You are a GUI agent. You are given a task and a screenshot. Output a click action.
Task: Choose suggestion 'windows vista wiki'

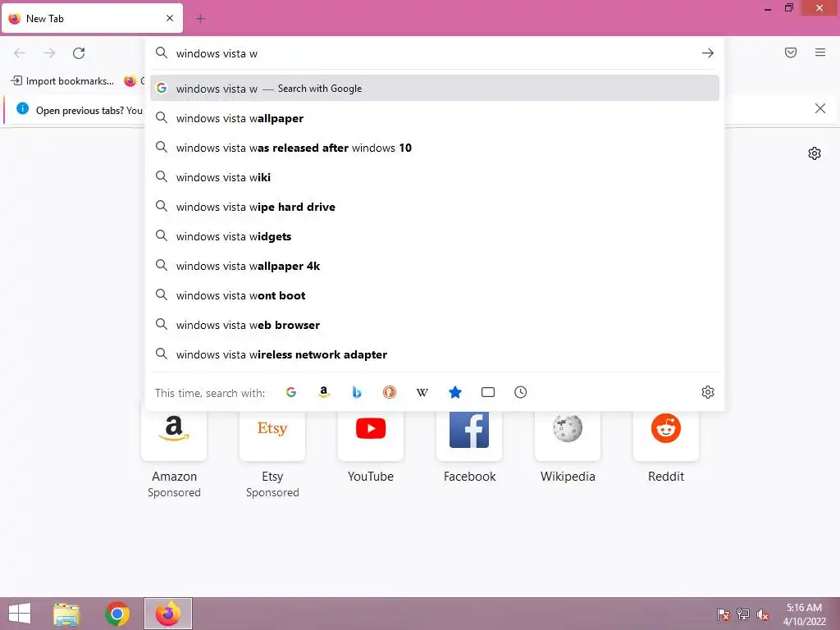point(435,177)
